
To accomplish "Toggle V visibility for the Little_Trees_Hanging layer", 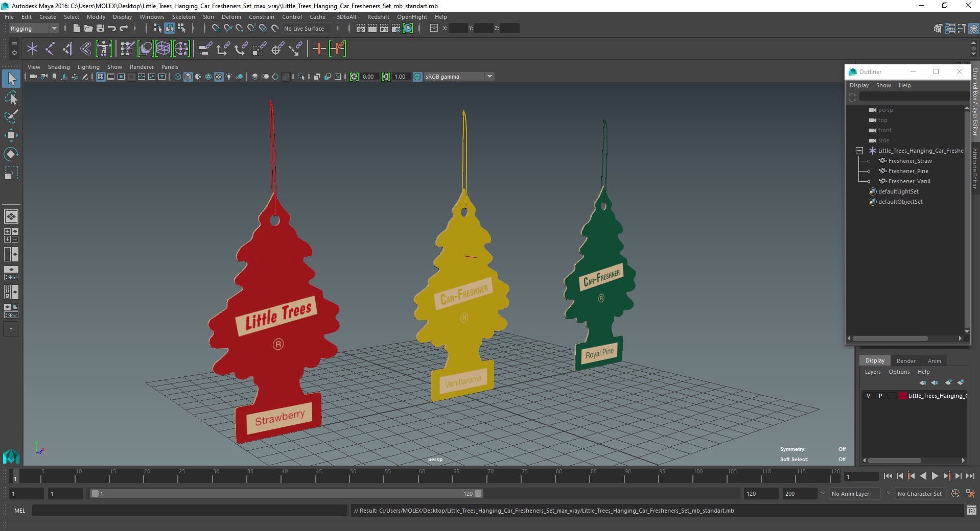I will tap(868, 396).
